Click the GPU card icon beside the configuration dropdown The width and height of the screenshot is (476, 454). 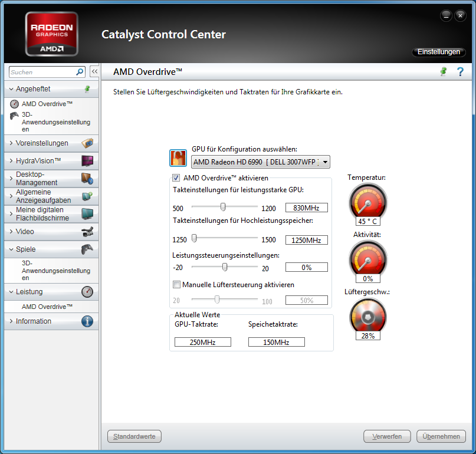[x=178, y=158]
